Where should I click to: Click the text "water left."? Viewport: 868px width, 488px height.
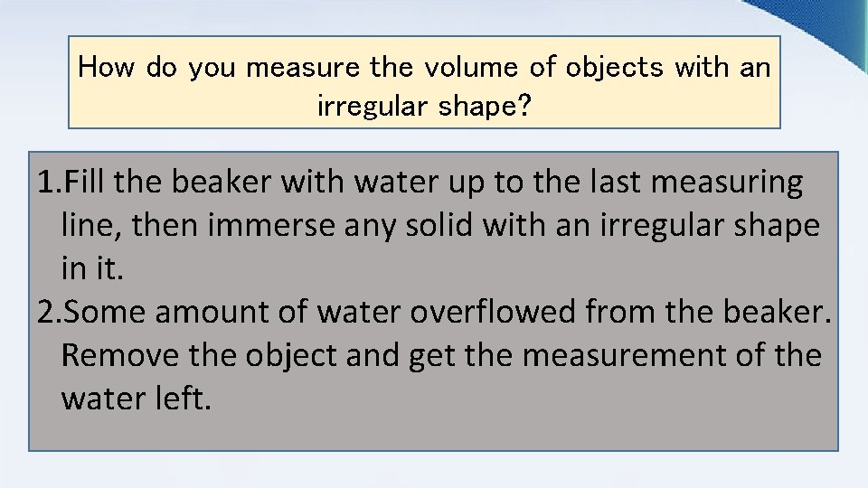137,398
